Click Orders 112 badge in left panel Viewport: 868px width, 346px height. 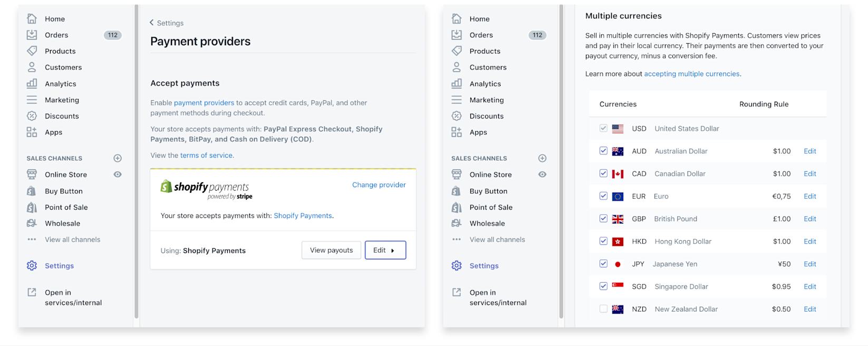pyautogui.click(x=113, y=35)
